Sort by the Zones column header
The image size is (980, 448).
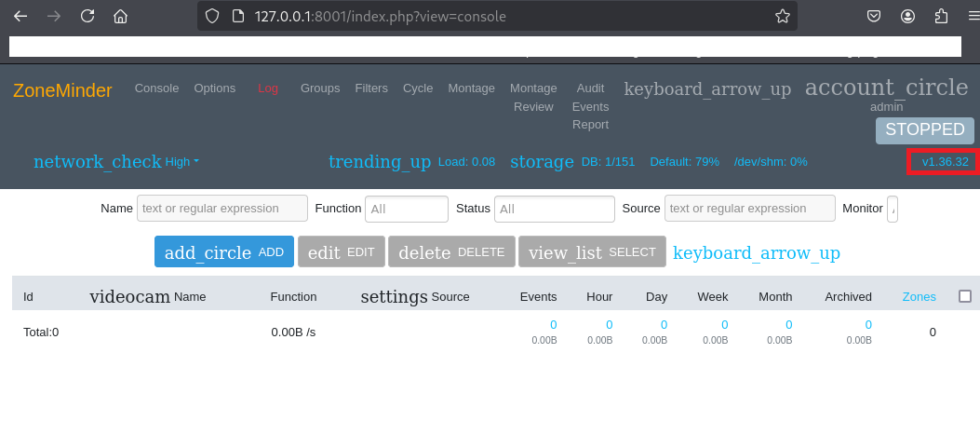(919, 297)
